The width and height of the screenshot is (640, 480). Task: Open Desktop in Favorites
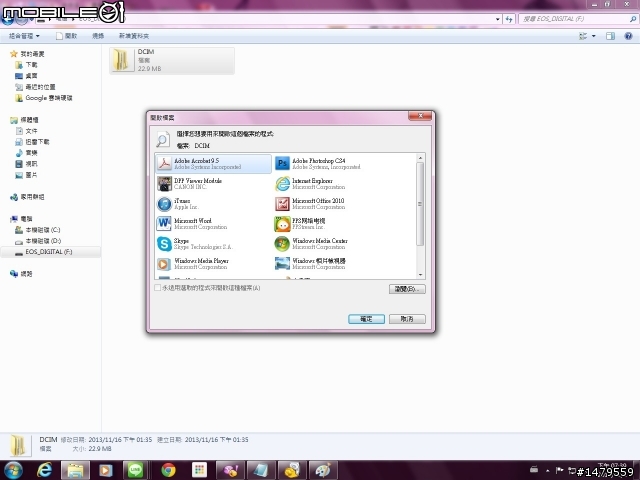point(27,76)
